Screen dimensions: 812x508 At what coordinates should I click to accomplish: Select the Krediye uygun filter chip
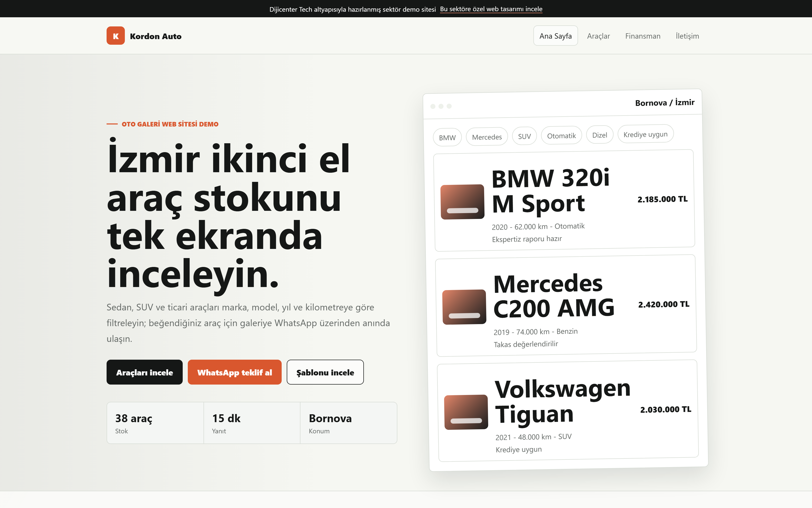(645, 134)
